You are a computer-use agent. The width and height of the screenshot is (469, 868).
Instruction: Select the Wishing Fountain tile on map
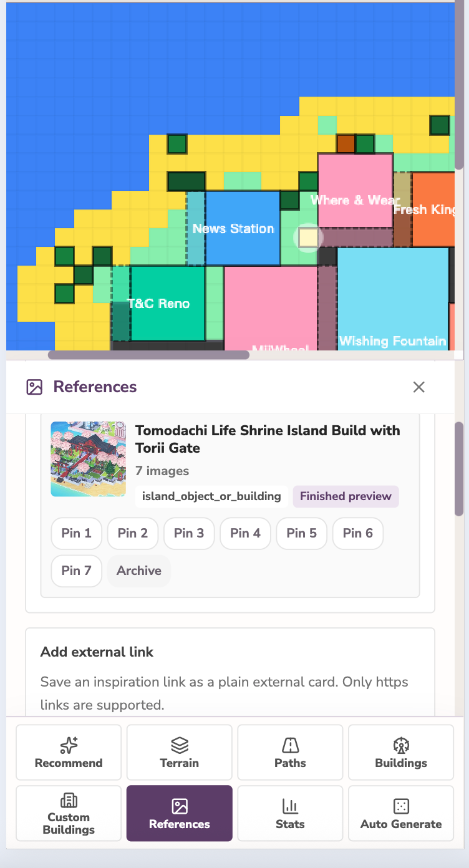coord(392,299)
